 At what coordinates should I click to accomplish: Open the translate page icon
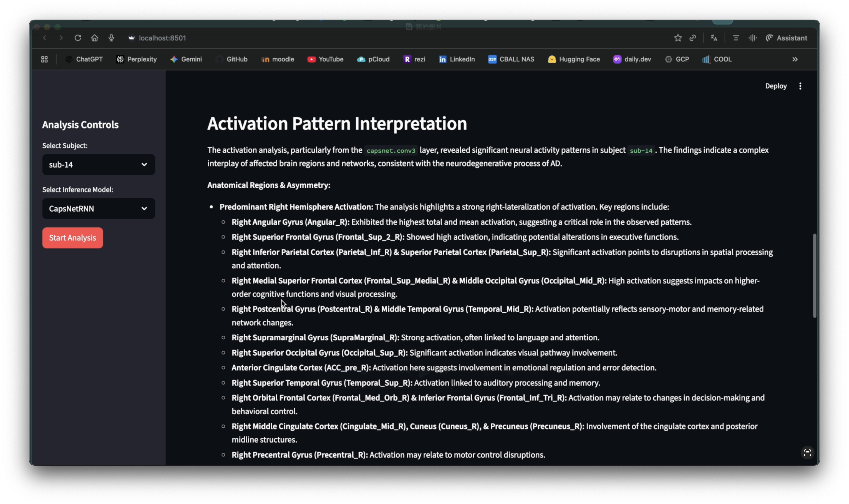[x=714, y=38]
